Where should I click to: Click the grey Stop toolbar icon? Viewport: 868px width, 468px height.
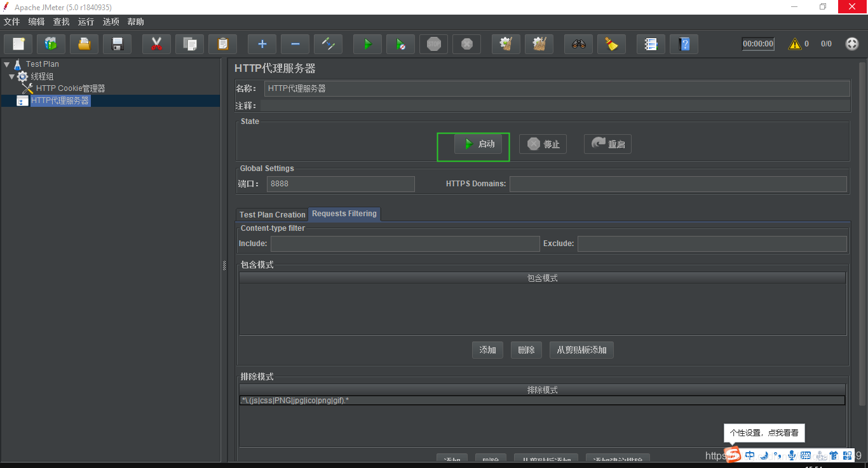434,44
